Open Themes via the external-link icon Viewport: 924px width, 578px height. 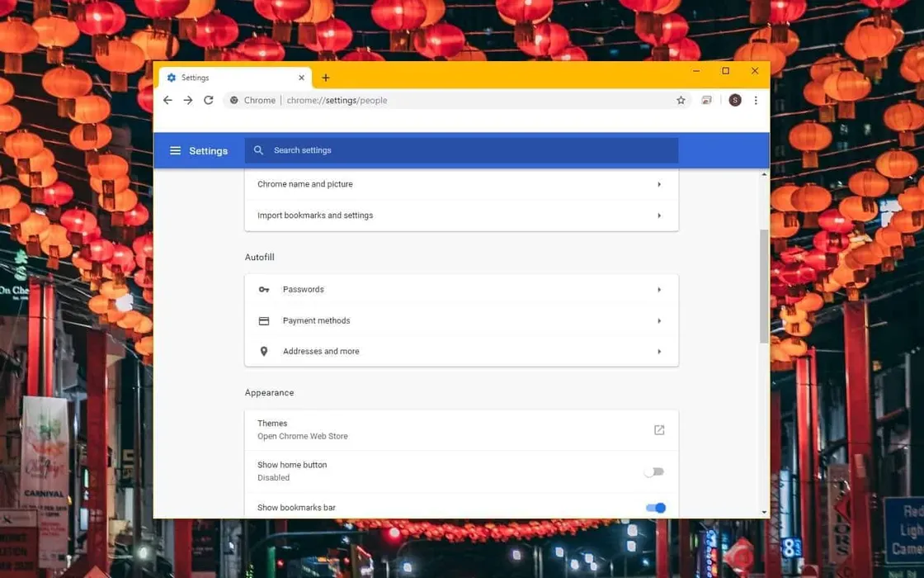coord(658,429)
